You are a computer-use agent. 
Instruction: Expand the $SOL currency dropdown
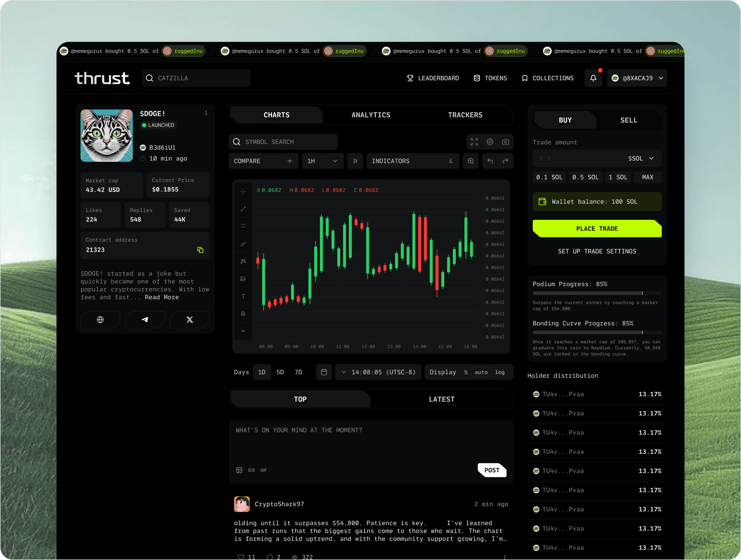pyautogui.click(x=641, y=159)
